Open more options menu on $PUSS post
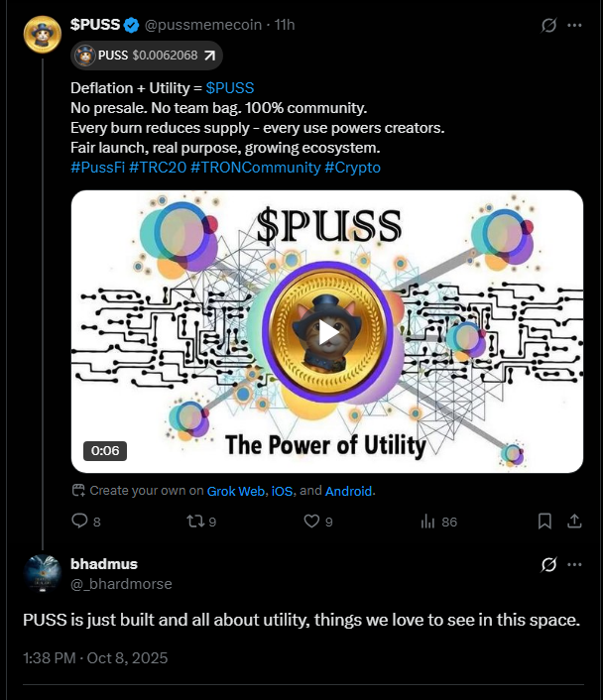603x700 pixels. coord(574,25)
